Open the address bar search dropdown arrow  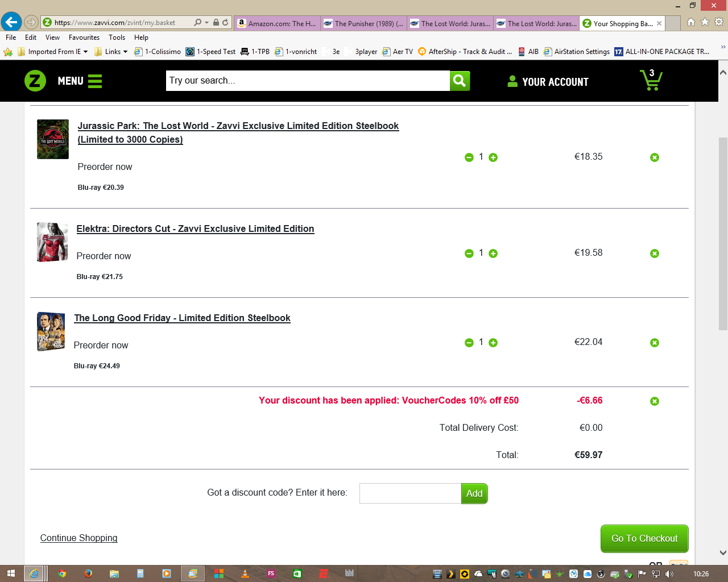[206, 23]
